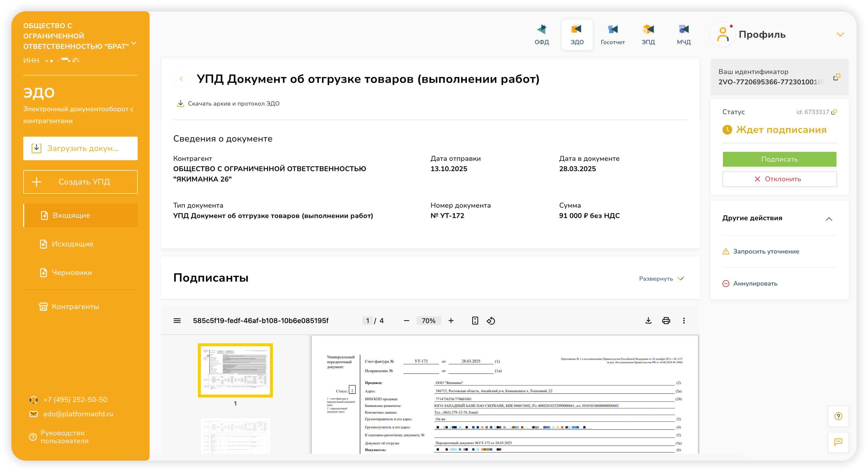Click the back arrow beside the document title
This screenshot has width=868, height=472.
[181, 79]
